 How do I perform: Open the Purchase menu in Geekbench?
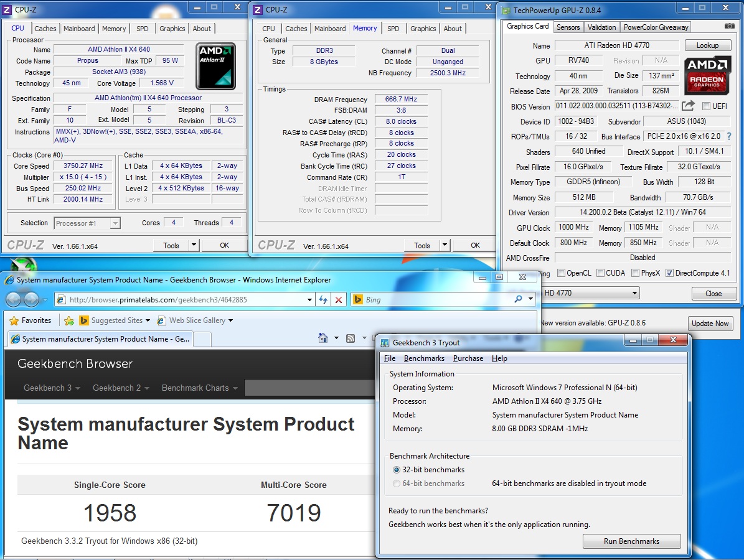click(468, 358)
